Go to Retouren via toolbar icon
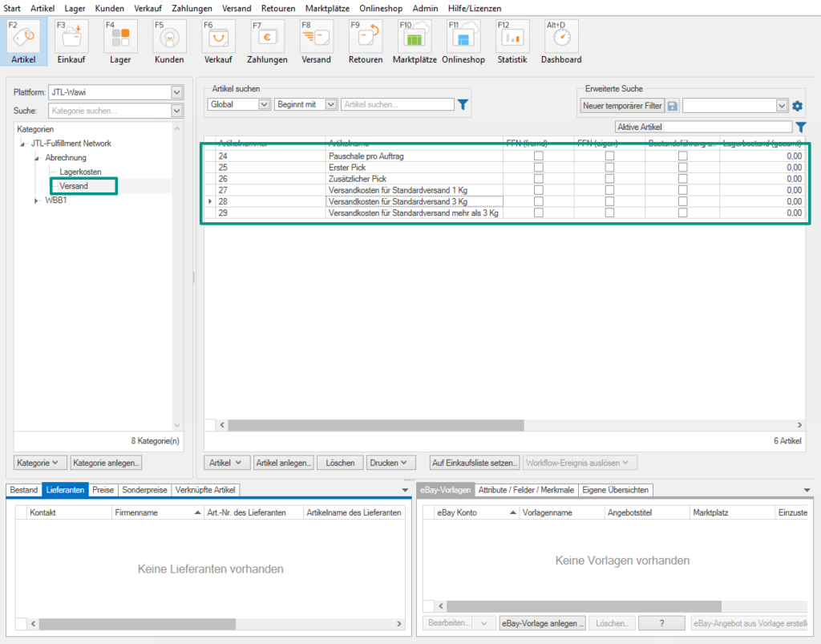This screenshot has width=821, height=644. tap(366, 37)
